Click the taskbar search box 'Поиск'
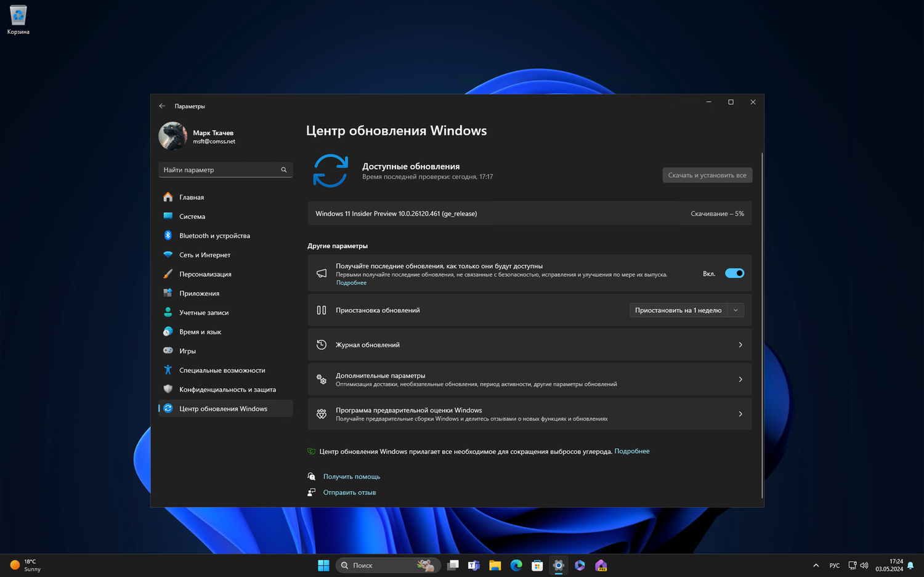Image resolution: width=924 pixels, height=577 pixels. click(x=388, y=565)
